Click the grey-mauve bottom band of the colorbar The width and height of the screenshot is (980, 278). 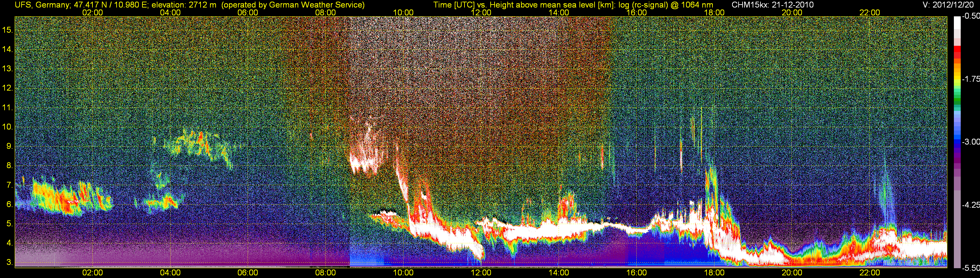coord(957,229)
